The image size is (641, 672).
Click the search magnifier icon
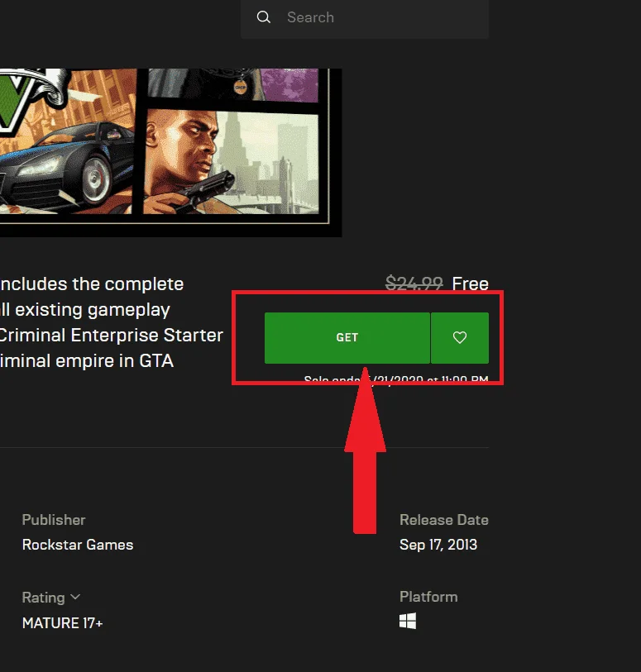click(x=263, y=17)
